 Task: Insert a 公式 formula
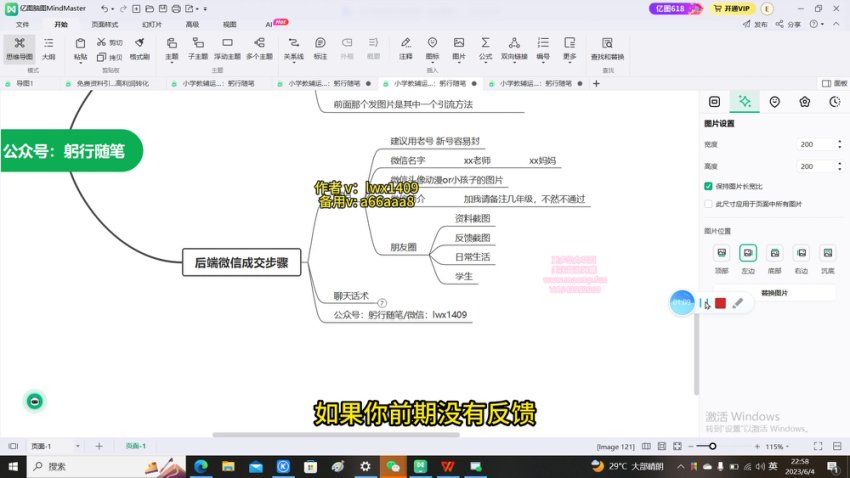[485, 47]
